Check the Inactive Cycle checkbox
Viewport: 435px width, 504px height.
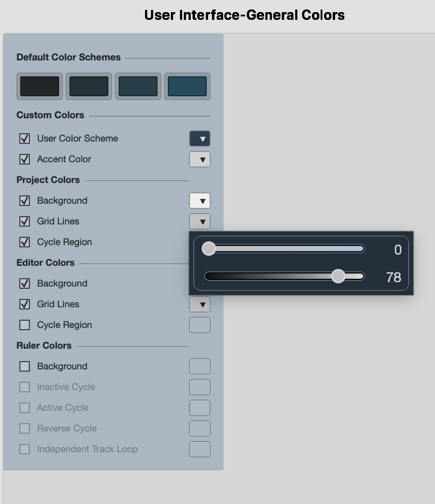pos(25,387)
